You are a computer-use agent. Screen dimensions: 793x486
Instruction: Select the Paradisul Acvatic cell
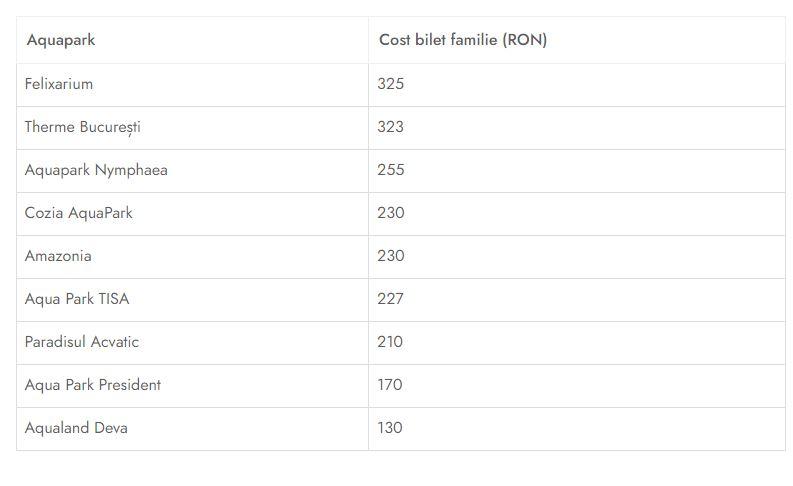pos(82,342)
